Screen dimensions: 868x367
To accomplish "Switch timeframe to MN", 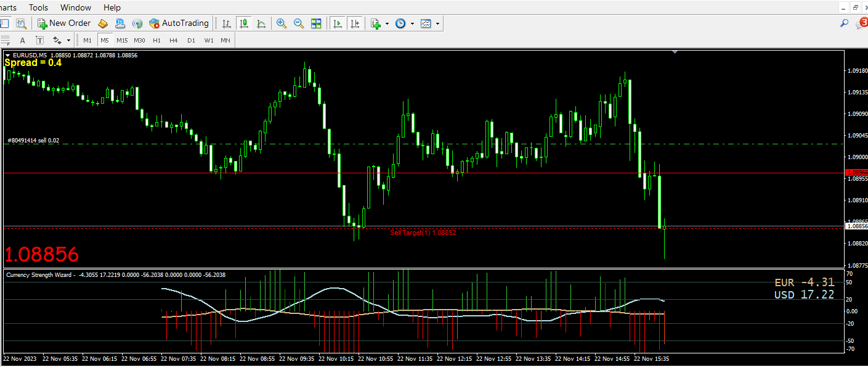I will pos(225,40).
